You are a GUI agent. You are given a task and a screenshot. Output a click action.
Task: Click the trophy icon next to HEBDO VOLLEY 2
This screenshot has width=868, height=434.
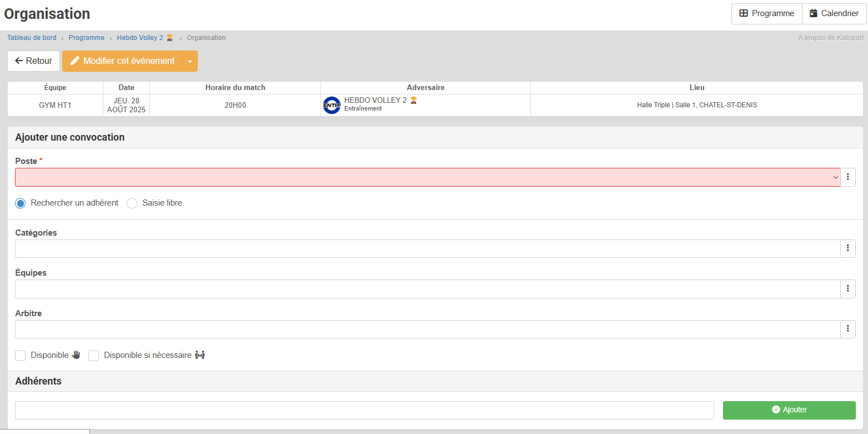tap(413, 101)
